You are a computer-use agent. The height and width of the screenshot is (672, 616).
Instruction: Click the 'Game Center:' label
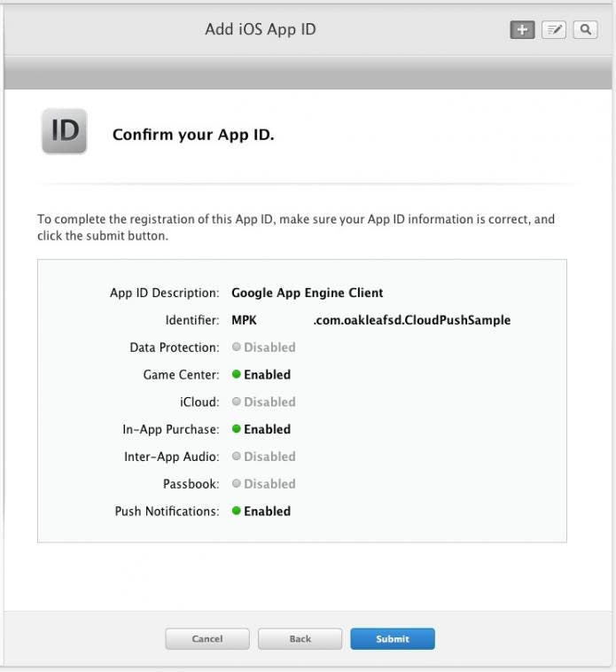(x=181, y=375)
